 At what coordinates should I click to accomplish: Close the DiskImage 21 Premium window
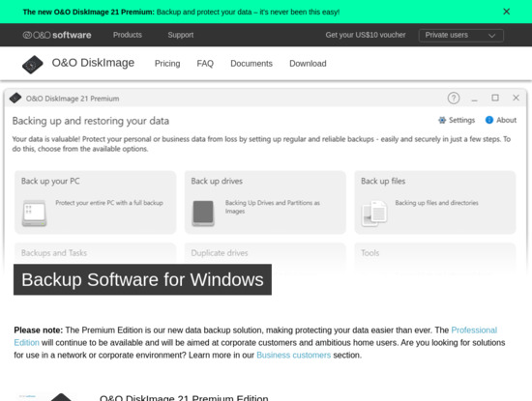(x=516, y=98)
